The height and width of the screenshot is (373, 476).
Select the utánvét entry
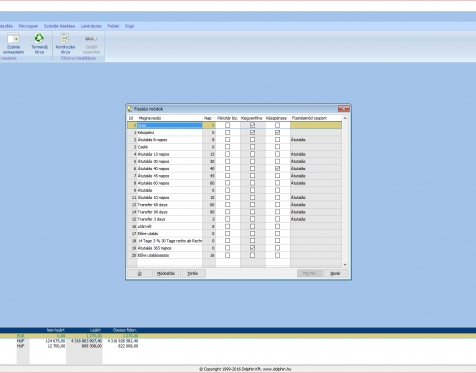click(170, 226)
